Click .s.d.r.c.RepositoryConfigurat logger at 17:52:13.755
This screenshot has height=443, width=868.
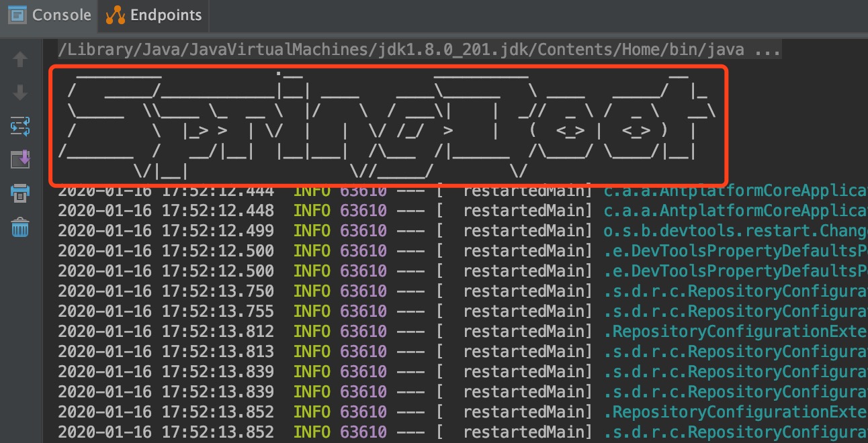click(x=736, y=311)
